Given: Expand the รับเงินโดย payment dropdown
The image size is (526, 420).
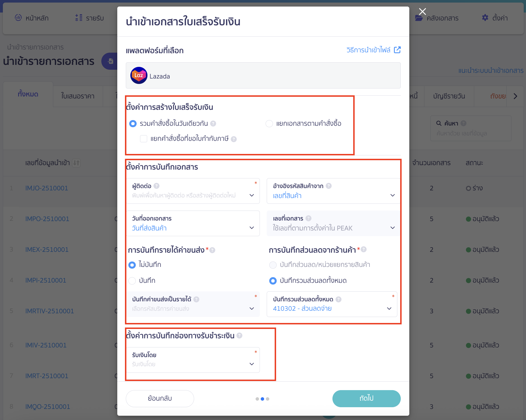Looking at the screenshot, I should click(x=251, y=364).
